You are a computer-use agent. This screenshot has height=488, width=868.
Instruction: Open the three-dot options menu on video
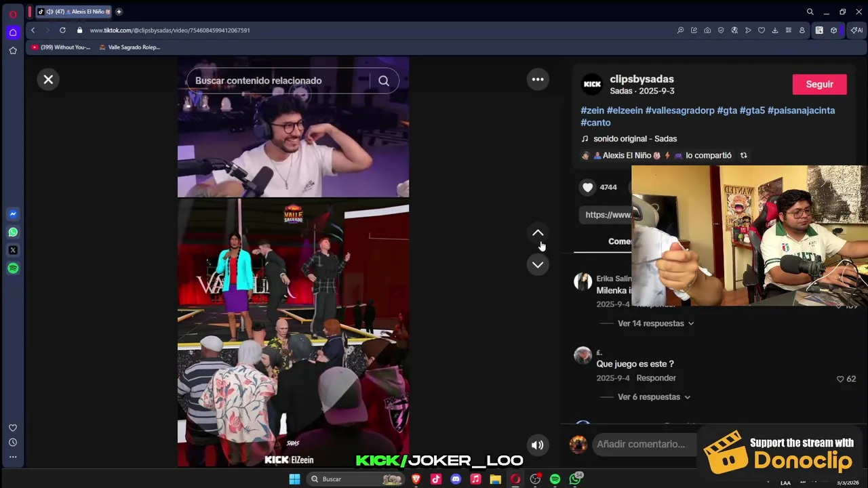tap(538, 79)
